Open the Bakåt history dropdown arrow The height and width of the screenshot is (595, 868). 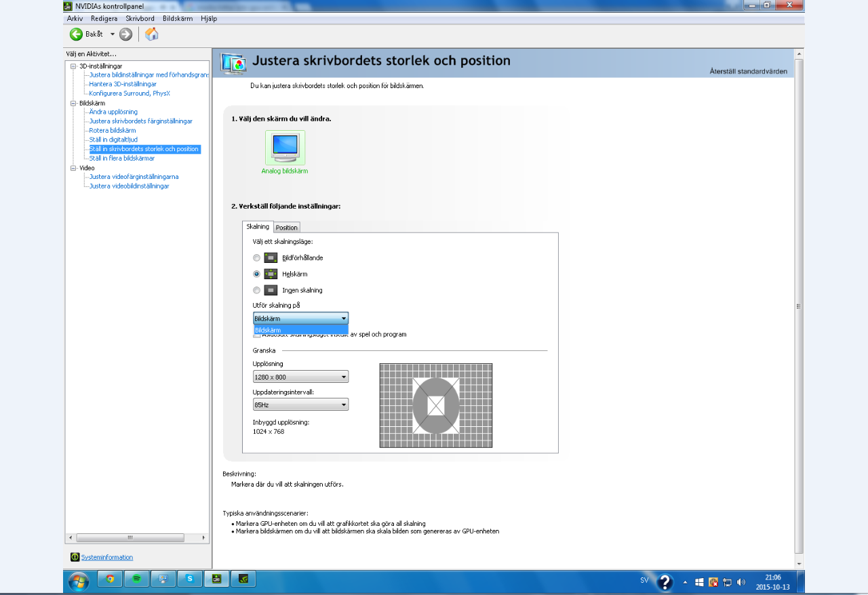point(113,34)
